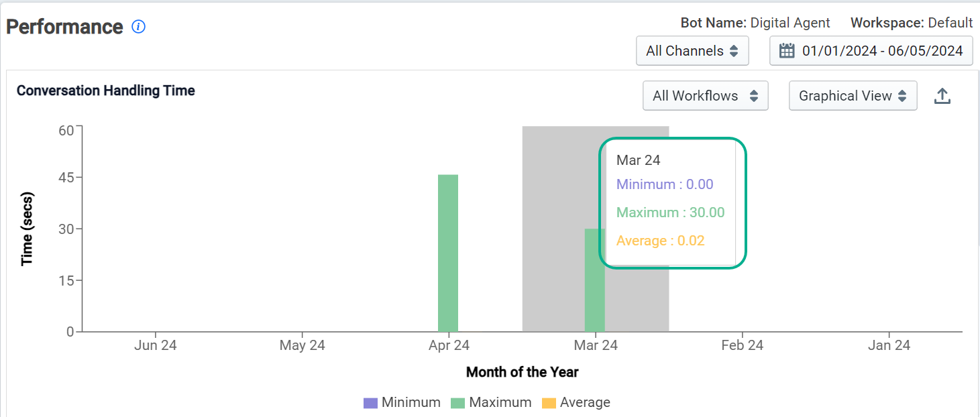The image size is (980, 417).
Task: Click the purple Minimum color swatch
Action: click(x=370, y=404)
